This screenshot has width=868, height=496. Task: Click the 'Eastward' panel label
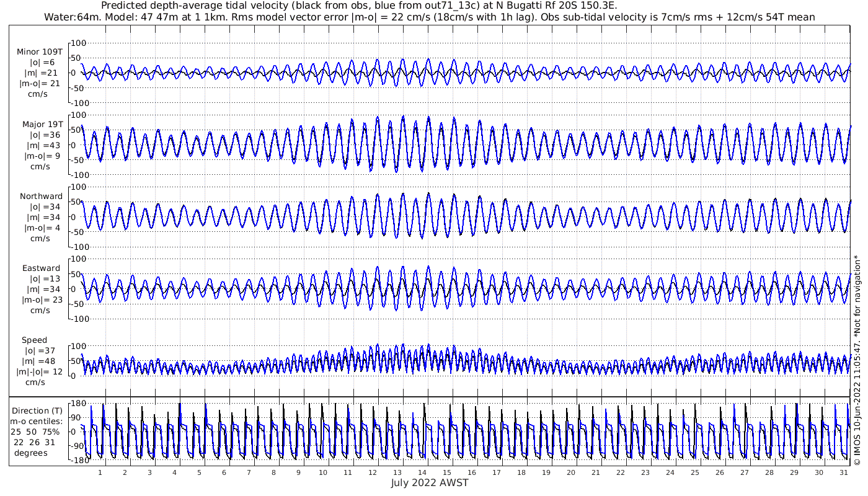(x=41, y=268)
